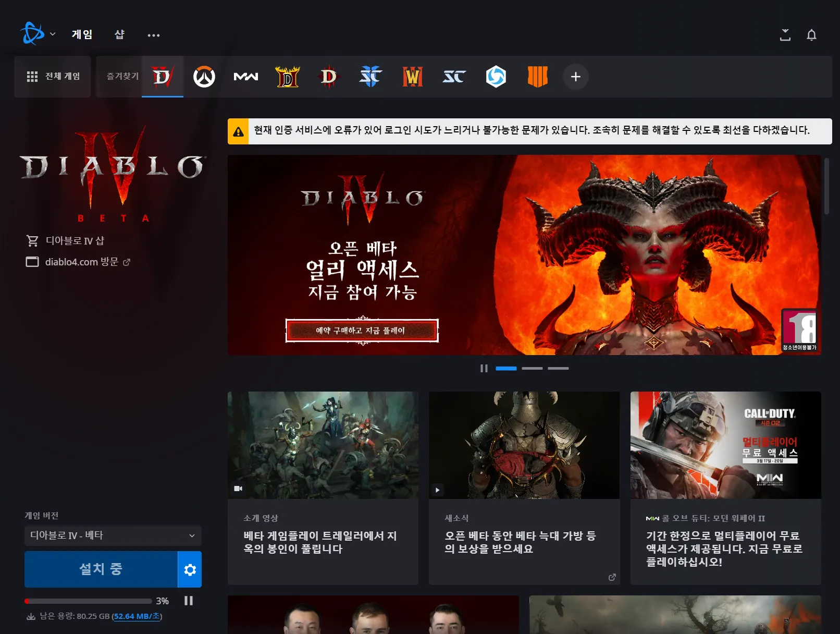Select the Warcraft III favorite icon

click(x=412, y=77)
